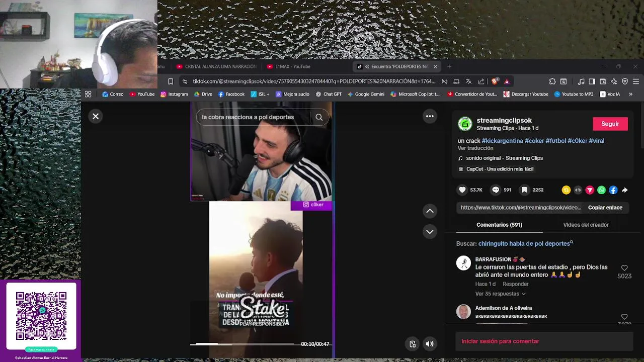Screen dimensions: 644x362
Task: Click CapCut - Una edición más fácil
Action: (x=496, y=169)
